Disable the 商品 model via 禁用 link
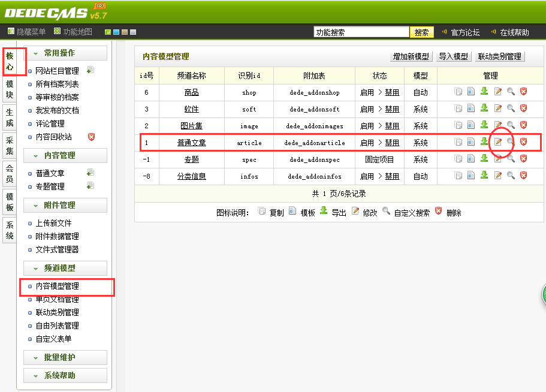 [392, 93]
